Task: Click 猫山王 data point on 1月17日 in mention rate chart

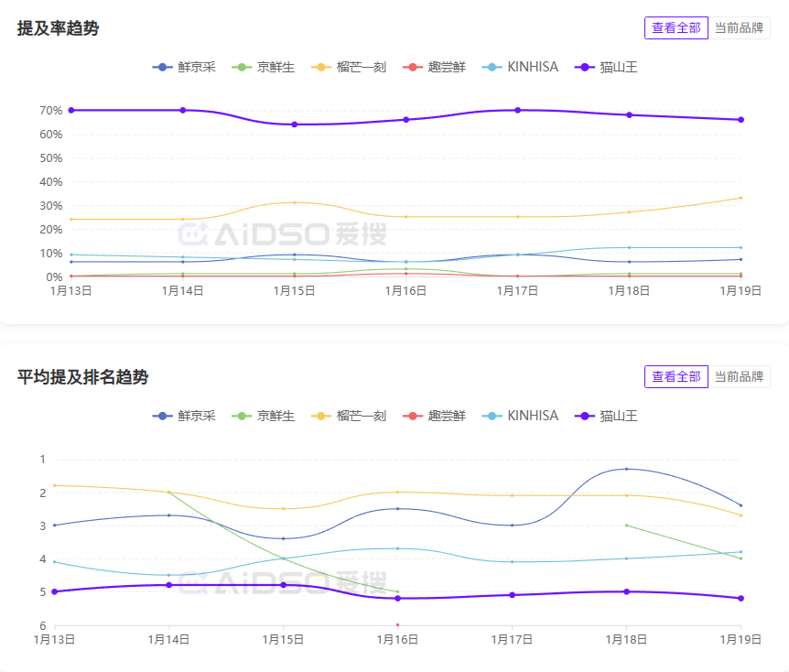Action: (518, 110)
